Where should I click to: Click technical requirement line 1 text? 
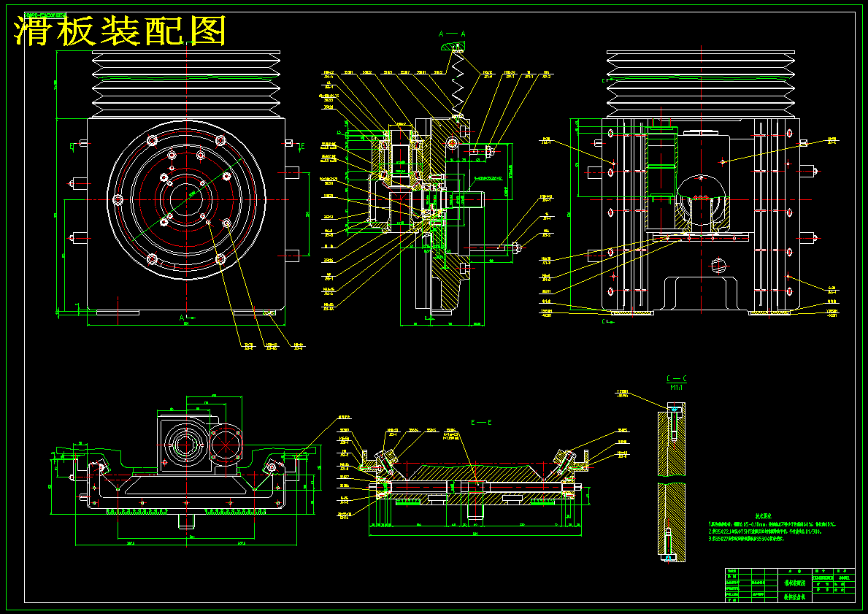(x=772, y=523)
